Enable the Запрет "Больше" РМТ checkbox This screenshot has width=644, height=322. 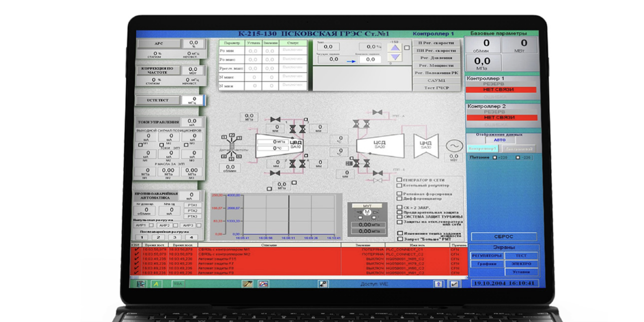[399, 239]
